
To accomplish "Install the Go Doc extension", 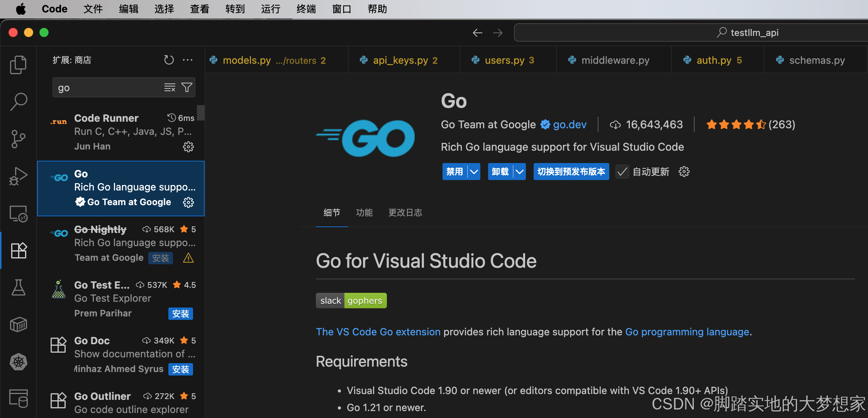I will pos(180,369).
